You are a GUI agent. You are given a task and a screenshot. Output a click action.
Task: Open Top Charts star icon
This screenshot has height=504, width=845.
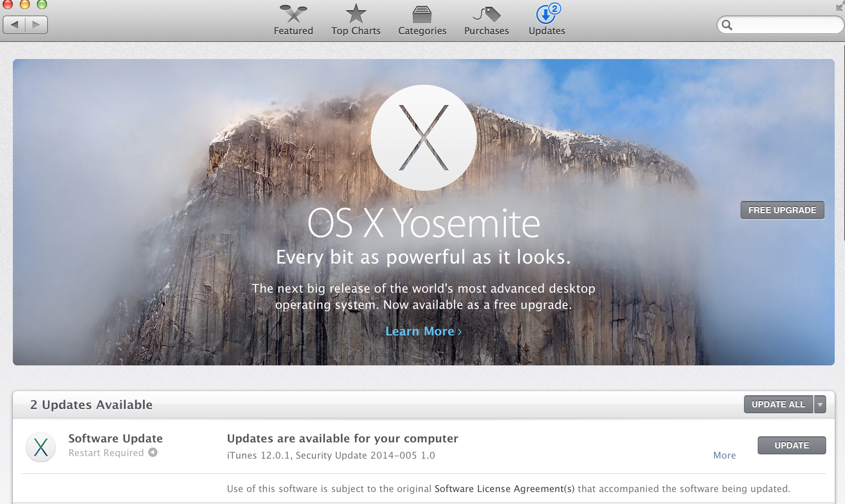click(356, 14)
